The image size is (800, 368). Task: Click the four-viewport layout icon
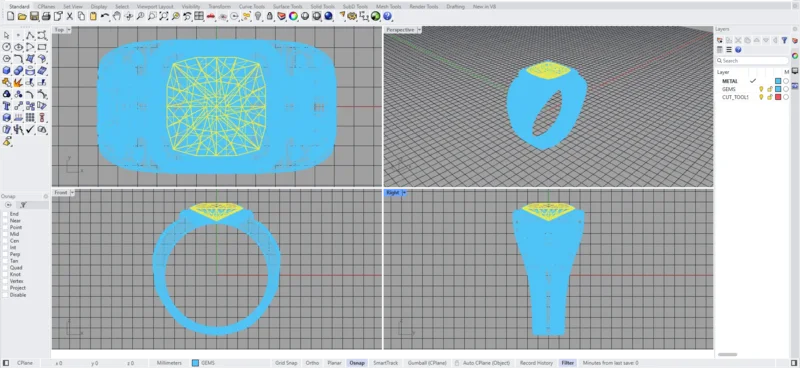[x=198, y=16]
